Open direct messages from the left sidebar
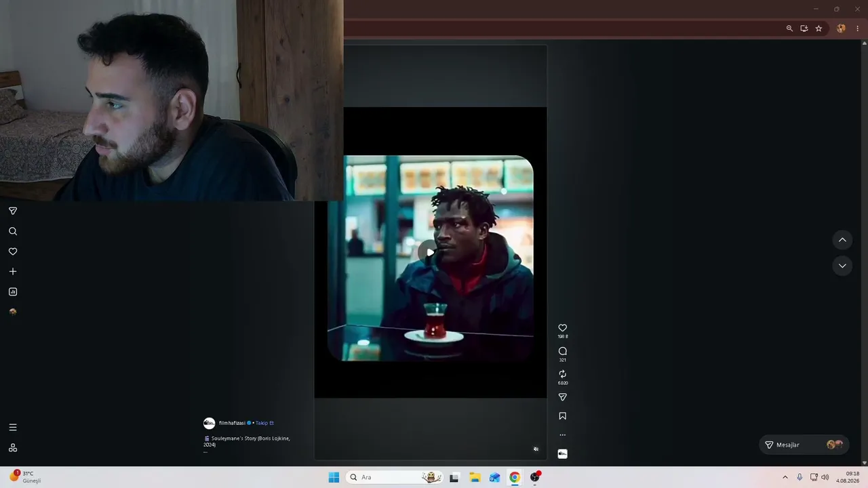 coord(13,211)
